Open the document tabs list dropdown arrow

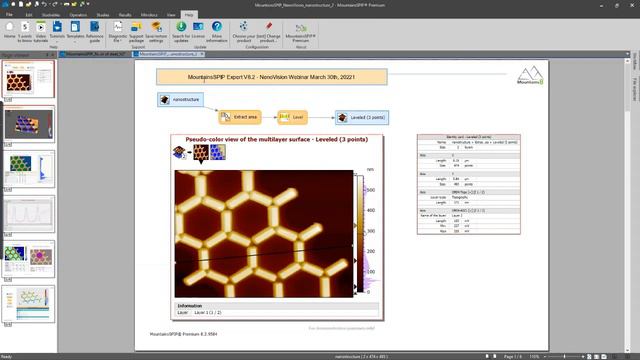(x=628, y=54)
